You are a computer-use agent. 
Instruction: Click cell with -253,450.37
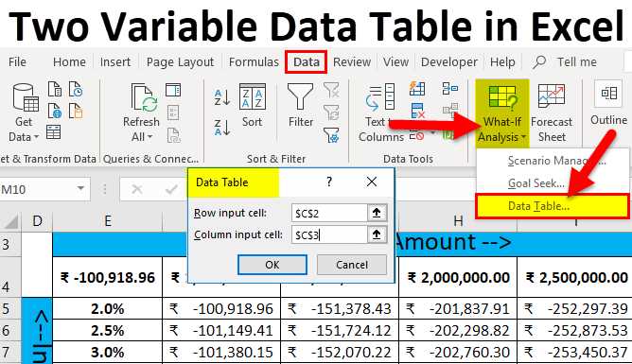[x=575, y=353]
